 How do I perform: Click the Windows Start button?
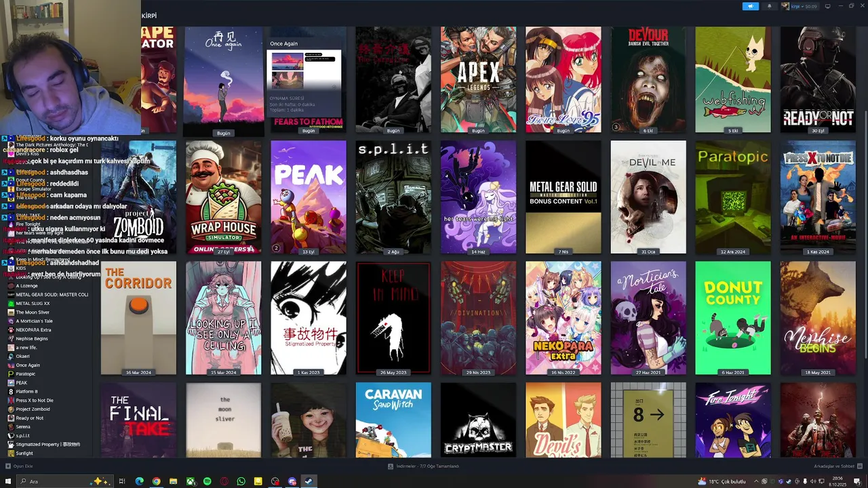click(9, 481)
